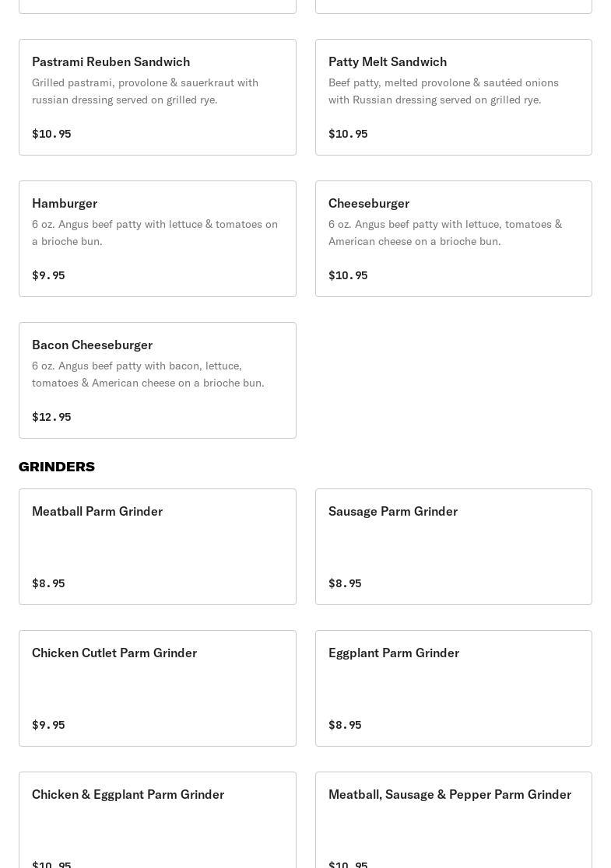Select the Sausage Parm Grinder title
The height and width of the screenshot is (868, 611).
point(392,511)
